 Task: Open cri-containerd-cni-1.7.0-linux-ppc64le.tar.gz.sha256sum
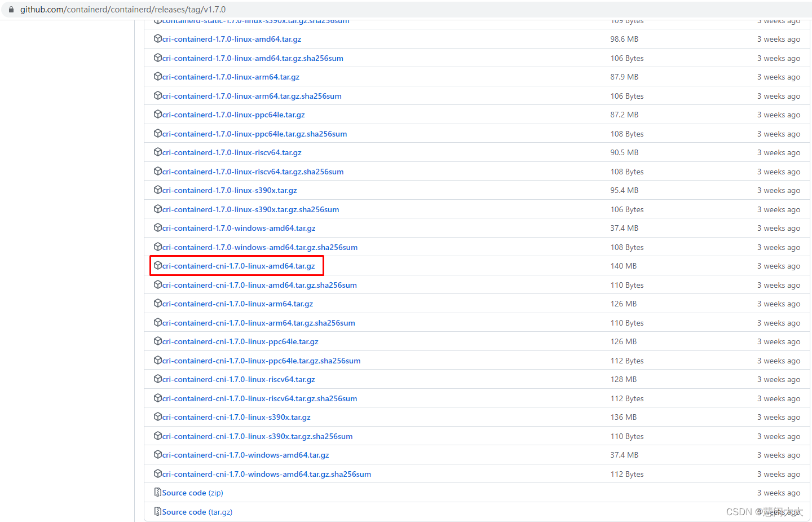point(262,361)
